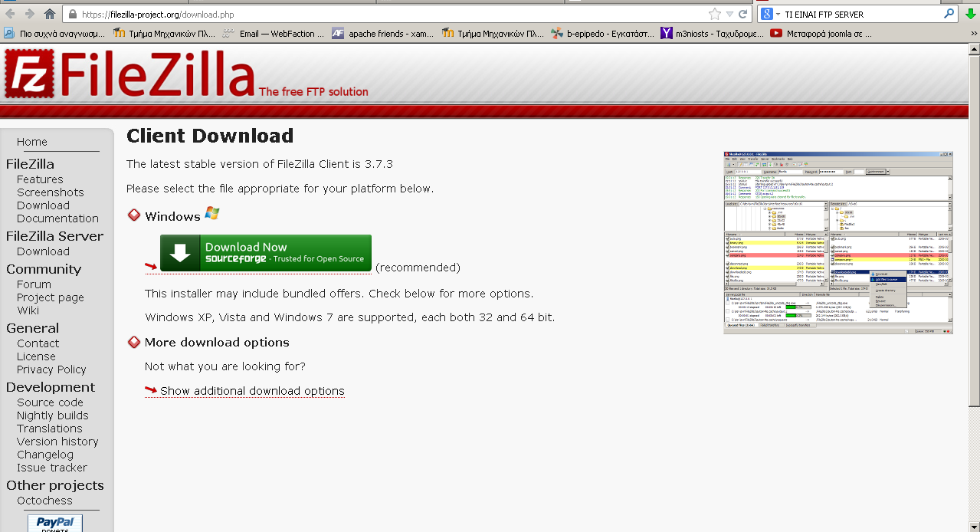The width and height of the screenshot is (980, 532).
Task: Open the Forum link
Action: 34,284
